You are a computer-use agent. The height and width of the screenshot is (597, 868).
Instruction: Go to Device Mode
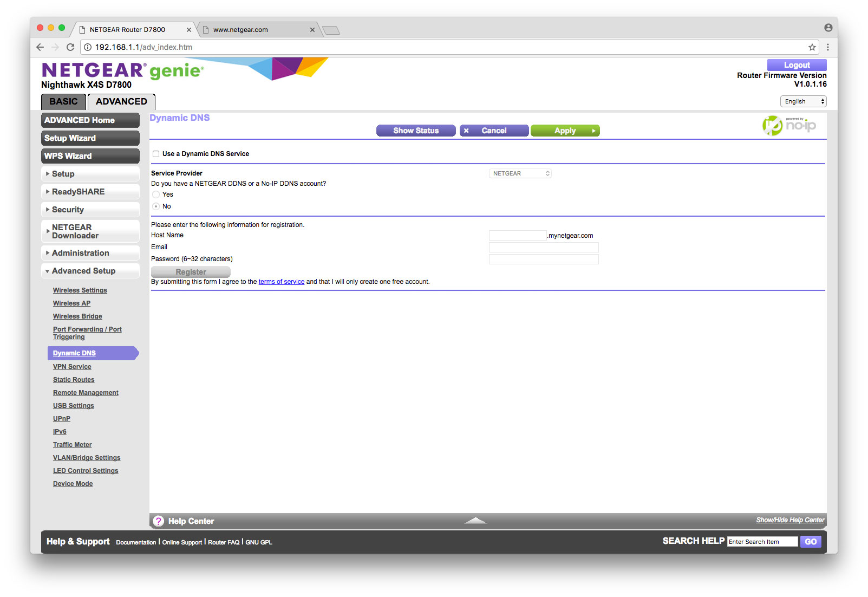(73, 484)
